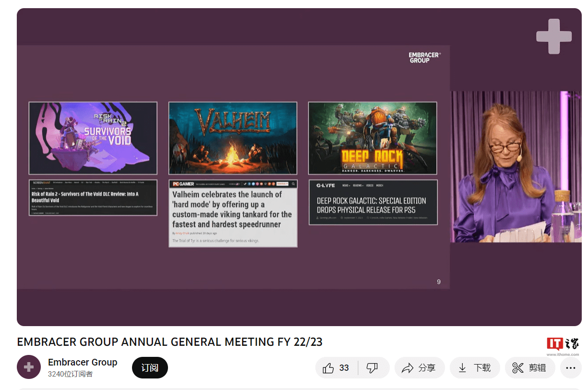
Task: Like the video with thumbs up
Action: pos(336,368)
